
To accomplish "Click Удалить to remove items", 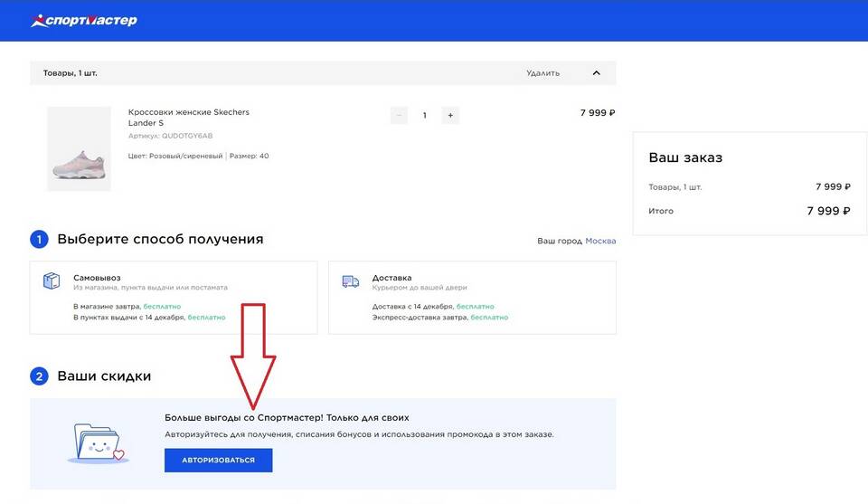I will 542,73.
